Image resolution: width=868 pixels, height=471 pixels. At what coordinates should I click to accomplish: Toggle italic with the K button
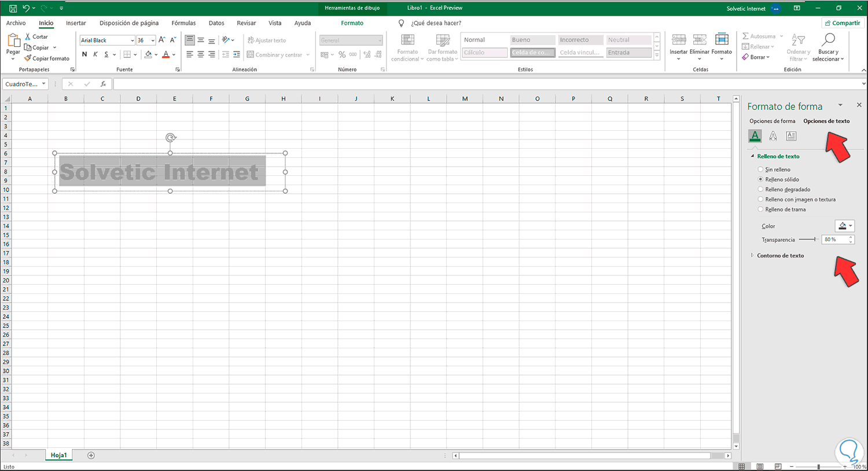[x=95, y=54]
